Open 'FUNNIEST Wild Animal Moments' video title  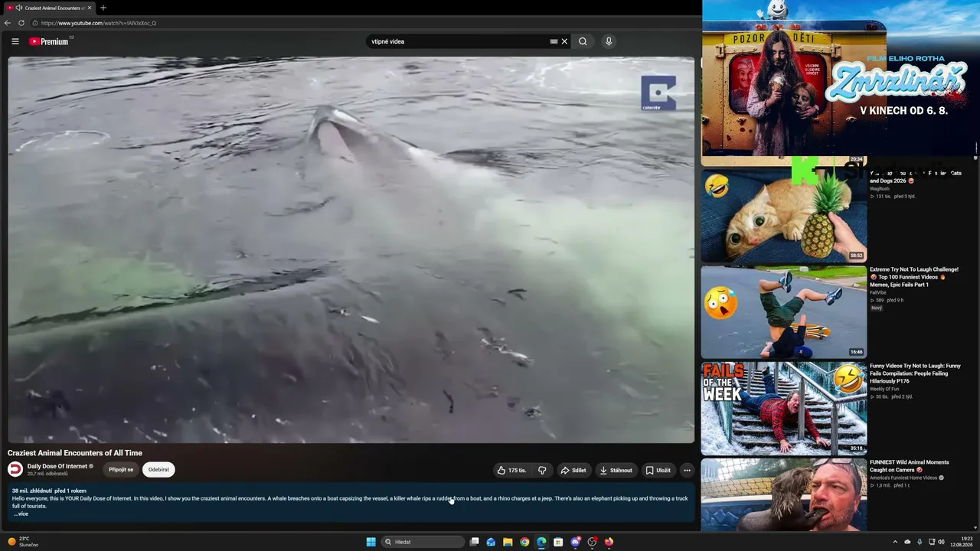click(x=910, y=466)
